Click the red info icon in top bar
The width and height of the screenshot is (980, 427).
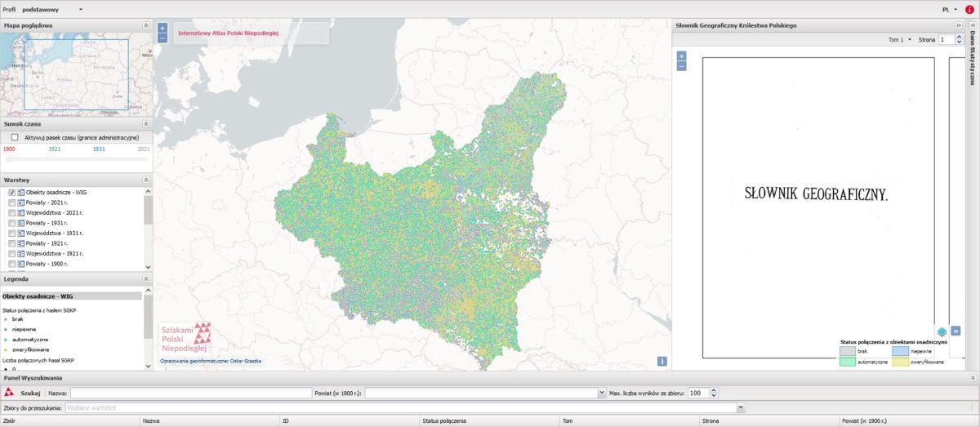point(969,9)
